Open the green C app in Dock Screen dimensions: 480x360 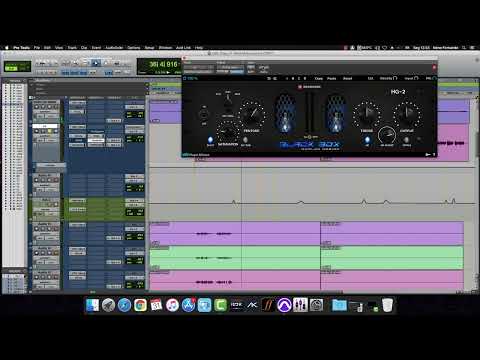[x=220, y=305]
